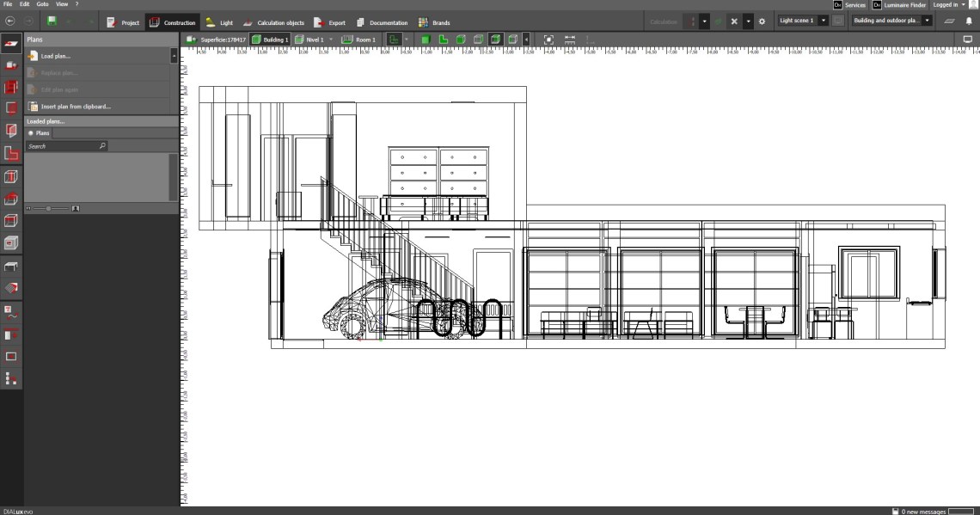This screenshot has width=980, height=515.
Task: Switch to Calculation objects mode
Action: [273, 22]
